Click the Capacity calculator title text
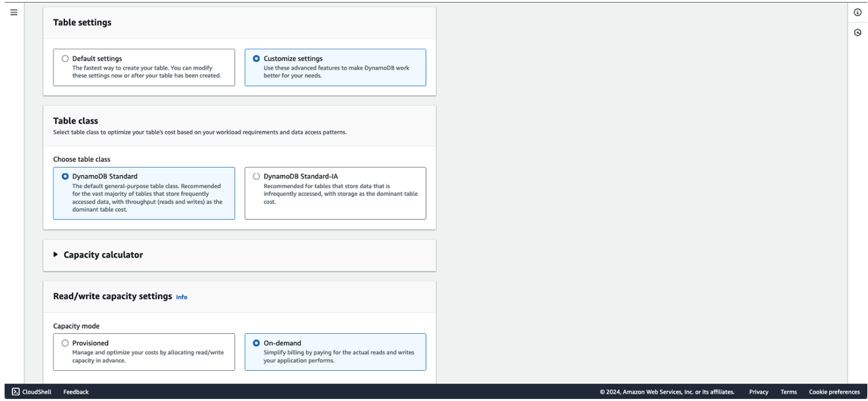This screenshot has height=401, width=868. coord(103,254)
